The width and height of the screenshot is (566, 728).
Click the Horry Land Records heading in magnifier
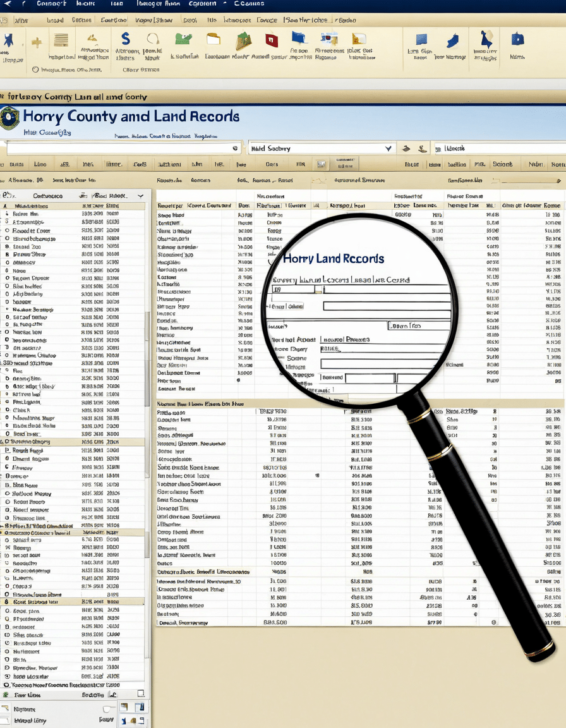coord(334,258)
